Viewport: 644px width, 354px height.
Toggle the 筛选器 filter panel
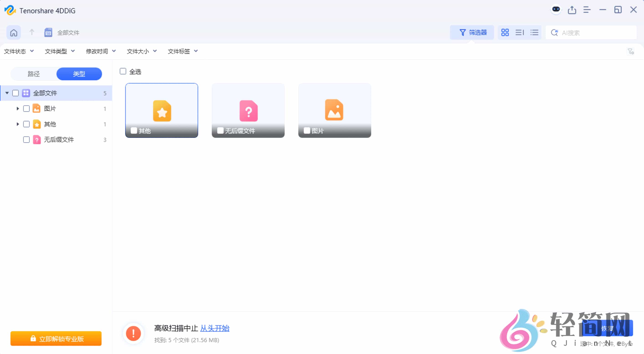(x=472, y=32)
